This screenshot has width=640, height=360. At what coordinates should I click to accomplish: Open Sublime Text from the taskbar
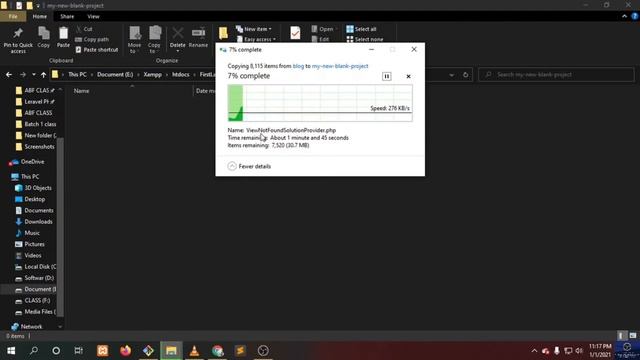240,351
